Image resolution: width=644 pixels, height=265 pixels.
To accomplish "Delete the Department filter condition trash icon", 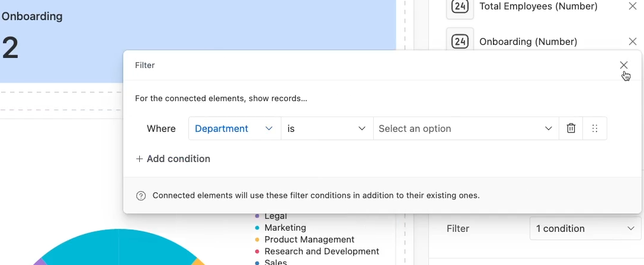I will coord(571,128).
